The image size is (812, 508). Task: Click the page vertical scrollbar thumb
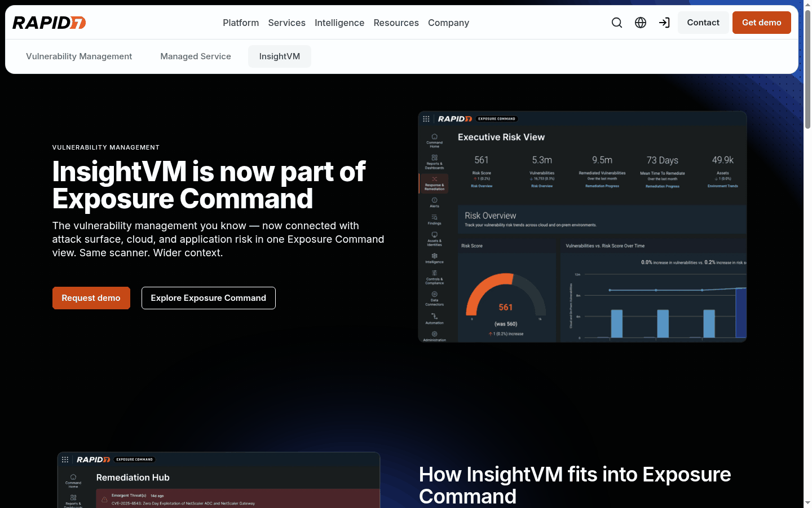807,69
